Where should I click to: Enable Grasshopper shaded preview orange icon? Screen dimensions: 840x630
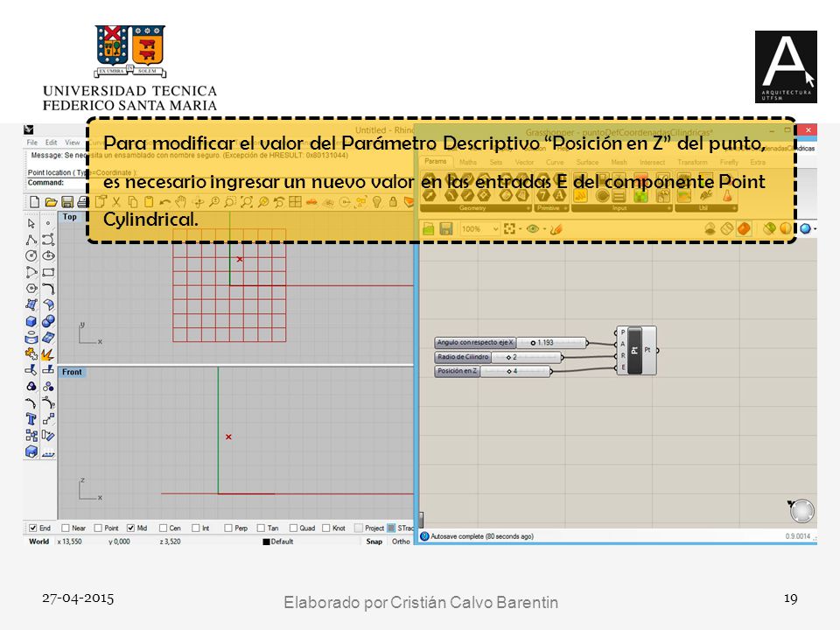pos(744,228)
